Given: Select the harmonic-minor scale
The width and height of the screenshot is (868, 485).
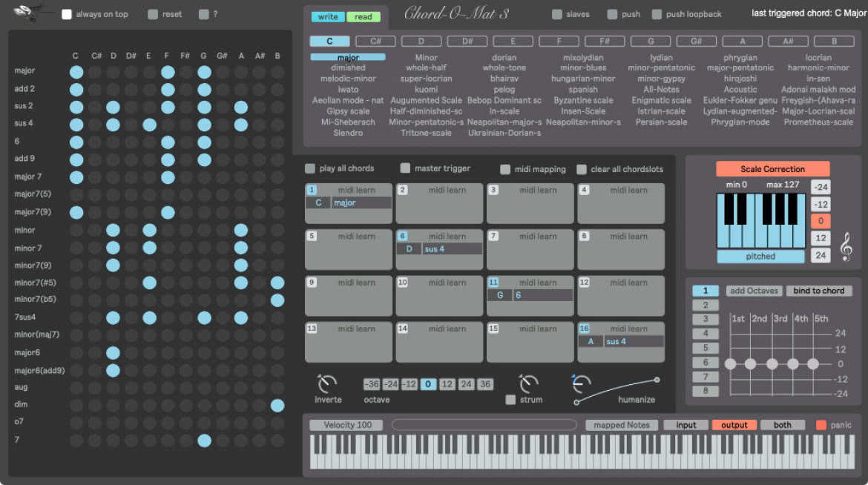Looking at the screenshot, I should pos(818,67).
